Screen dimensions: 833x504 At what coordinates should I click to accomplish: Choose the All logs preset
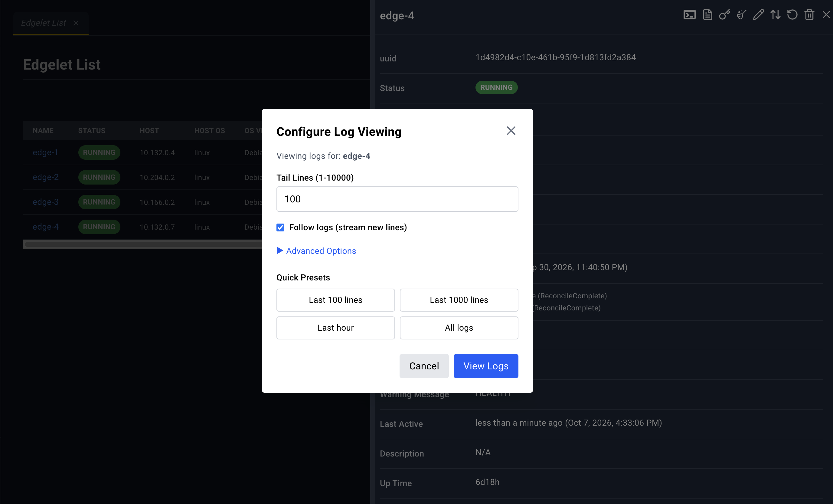459,328
